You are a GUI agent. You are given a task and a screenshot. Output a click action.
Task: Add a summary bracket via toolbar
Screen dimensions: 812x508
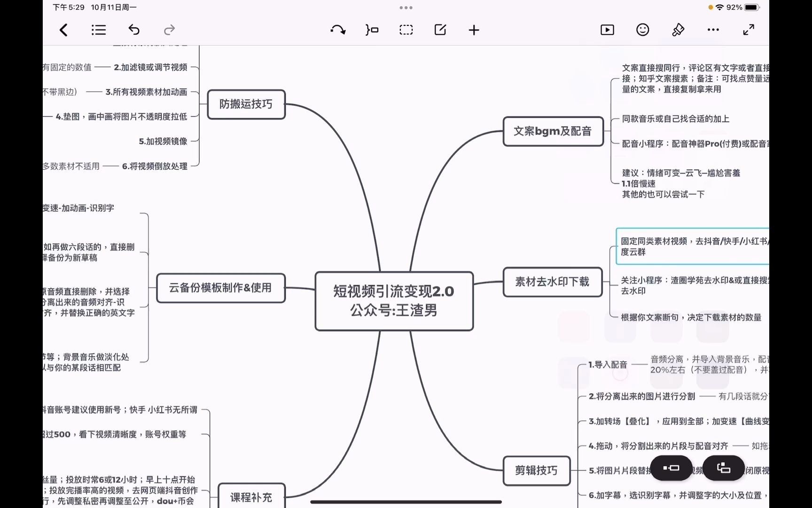[372, 30]
